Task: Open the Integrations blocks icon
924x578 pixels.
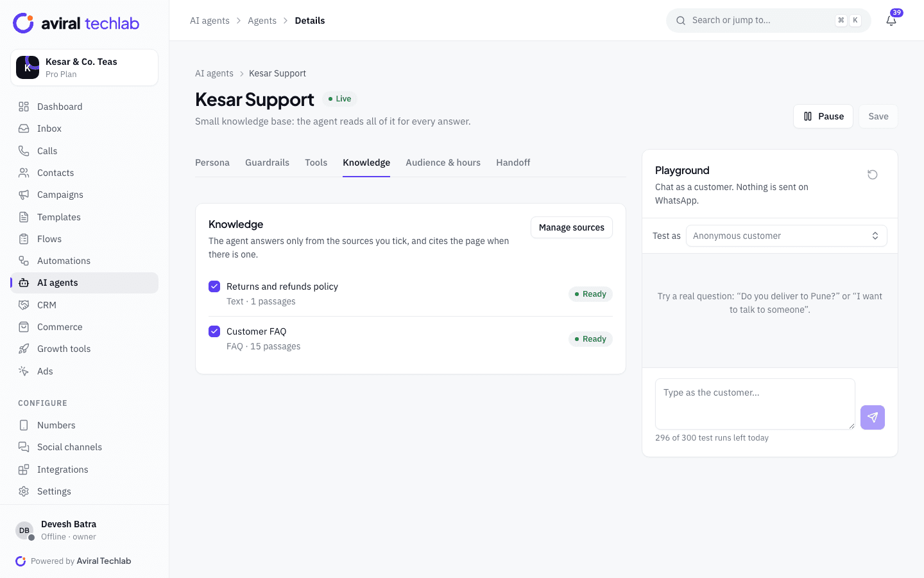Action: click(24, 469)
